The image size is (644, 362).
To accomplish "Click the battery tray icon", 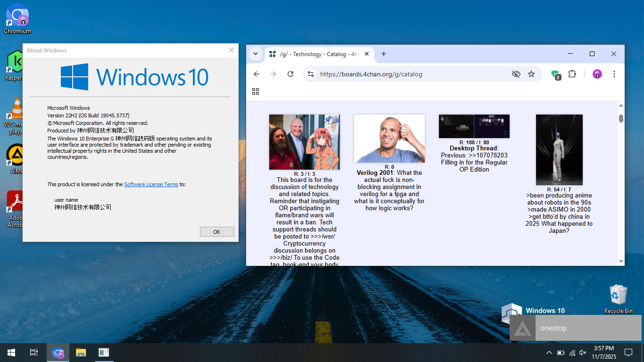I will 561,353.
